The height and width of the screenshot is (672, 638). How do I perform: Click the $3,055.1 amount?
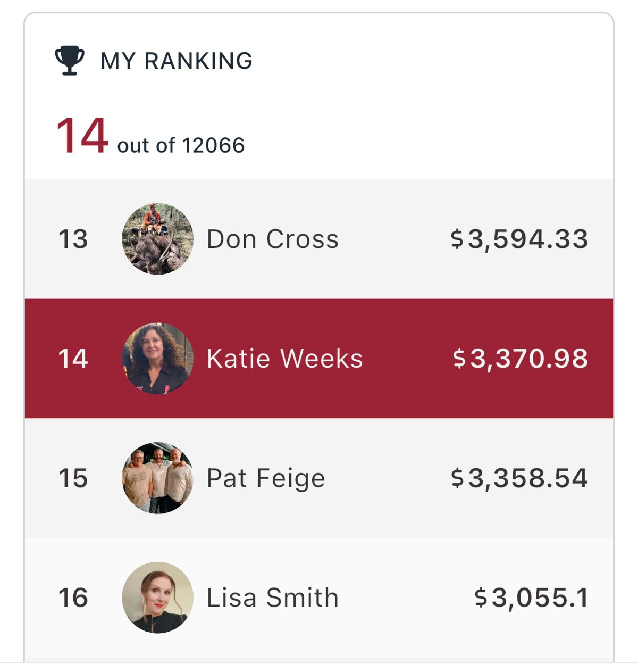coord(531,598)
